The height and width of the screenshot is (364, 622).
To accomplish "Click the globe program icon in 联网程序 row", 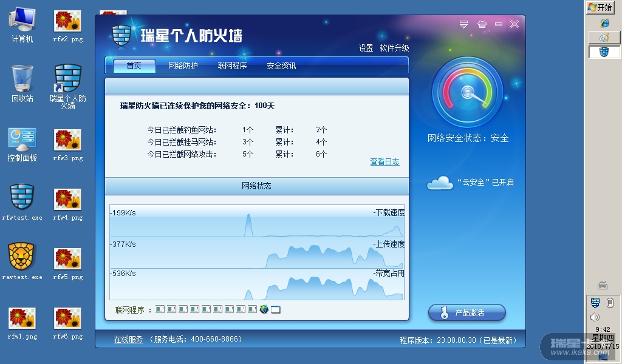I will [264, 309].
